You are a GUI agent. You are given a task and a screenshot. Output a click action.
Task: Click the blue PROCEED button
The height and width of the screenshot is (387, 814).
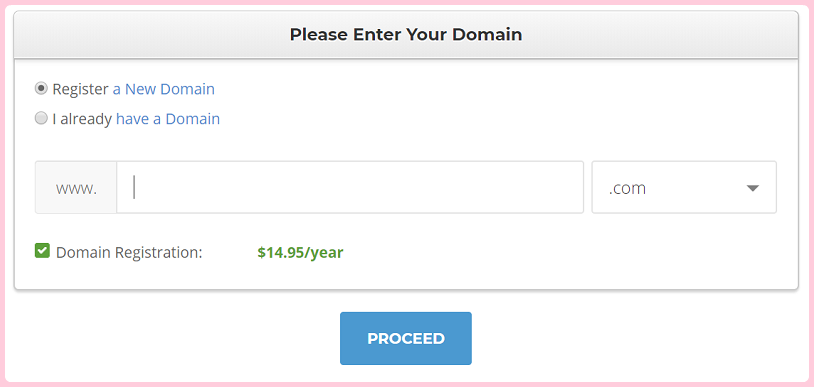click(x=406, y=338)
